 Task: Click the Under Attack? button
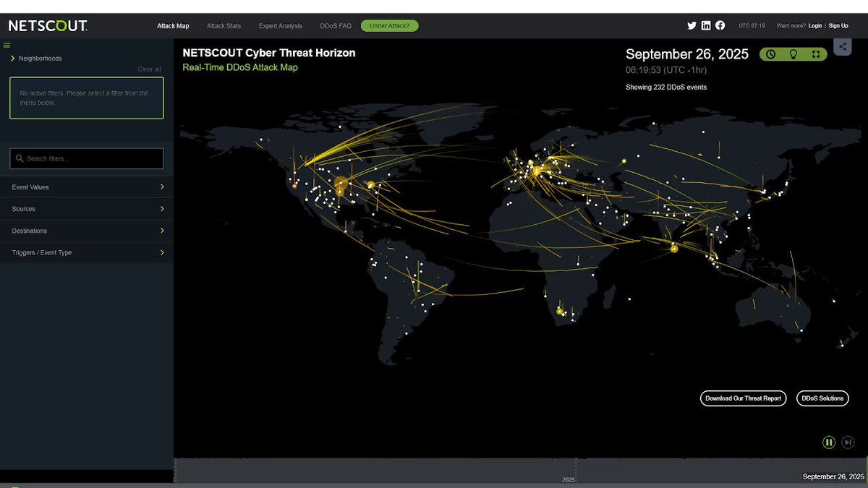point(389,26)
